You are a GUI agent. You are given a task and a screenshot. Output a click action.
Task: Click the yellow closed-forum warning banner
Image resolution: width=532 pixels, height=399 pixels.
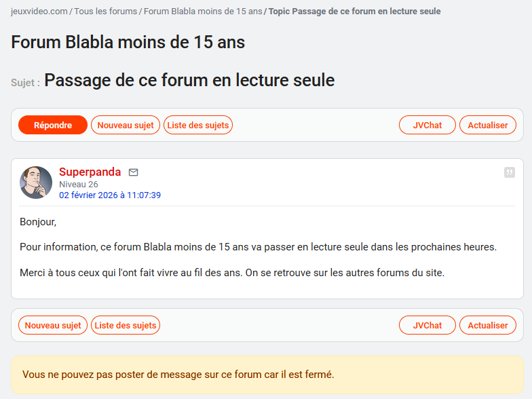coord(266,375)
